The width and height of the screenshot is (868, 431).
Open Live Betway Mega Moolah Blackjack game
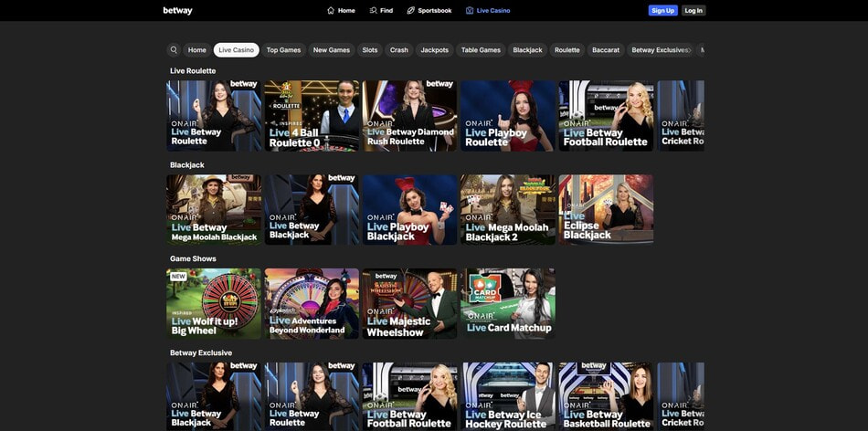[214, 210]
